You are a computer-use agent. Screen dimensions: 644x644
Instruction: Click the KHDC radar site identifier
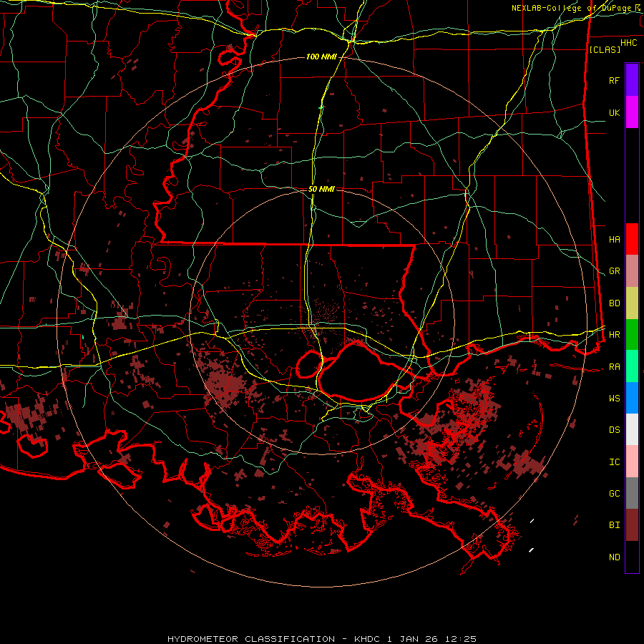367,639
